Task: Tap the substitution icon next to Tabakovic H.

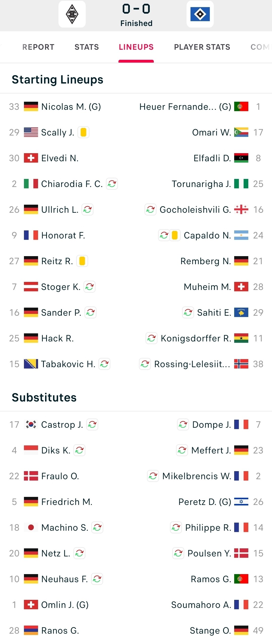Action: point(104,364)
